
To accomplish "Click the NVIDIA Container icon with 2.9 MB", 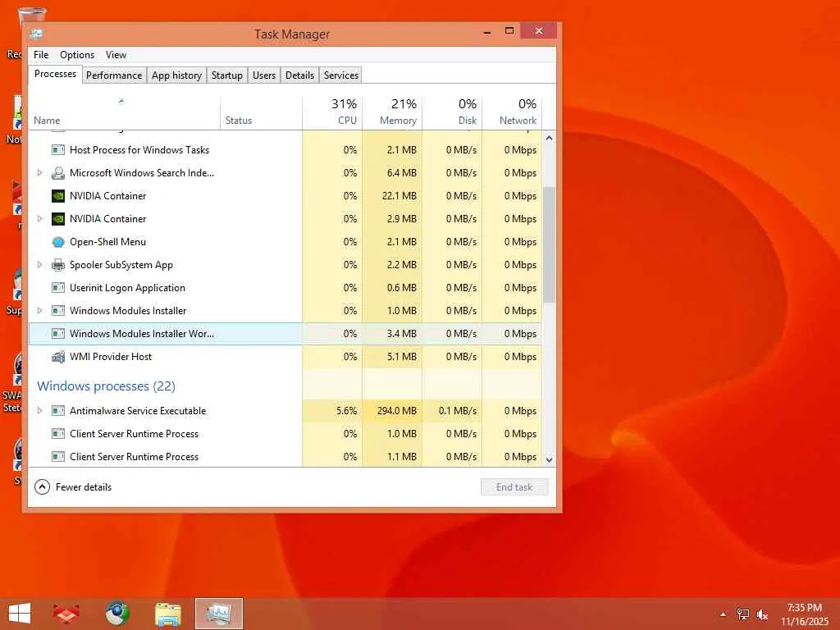I will pos(58,219).
